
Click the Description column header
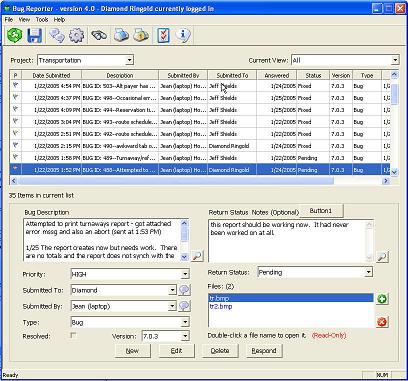[x=120, y=75]
